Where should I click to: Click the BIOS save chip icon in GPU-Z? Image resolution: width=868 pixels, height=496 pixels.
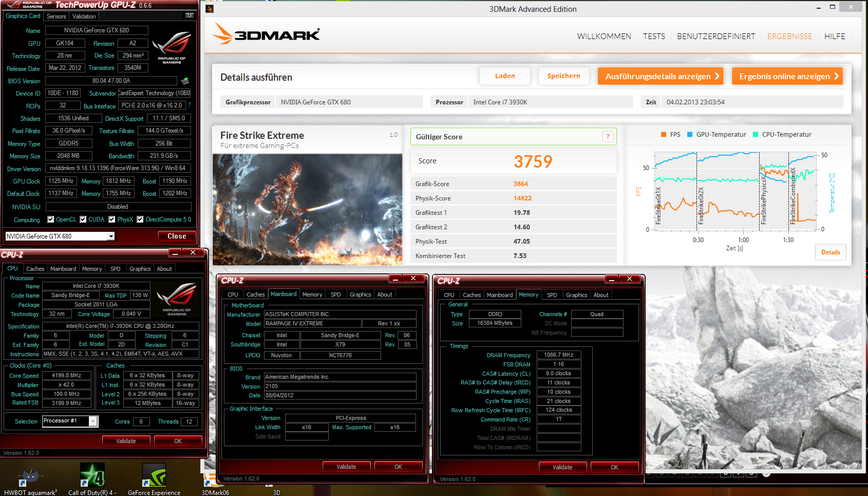point(185,81)
